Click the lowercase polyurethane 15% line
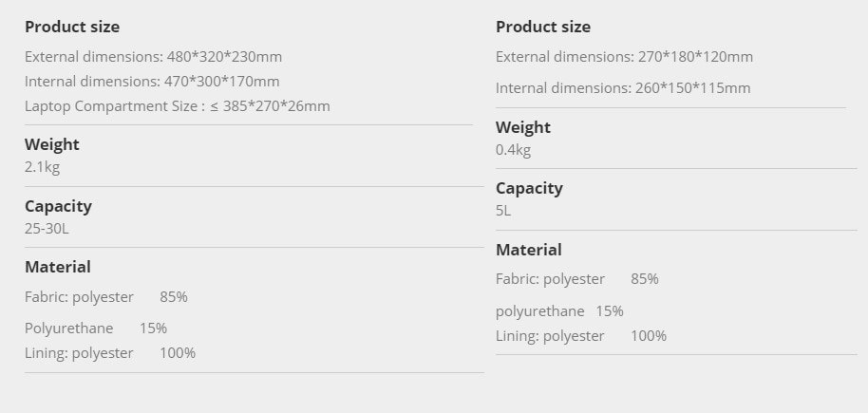868x413 pixels. coord(559,311)
